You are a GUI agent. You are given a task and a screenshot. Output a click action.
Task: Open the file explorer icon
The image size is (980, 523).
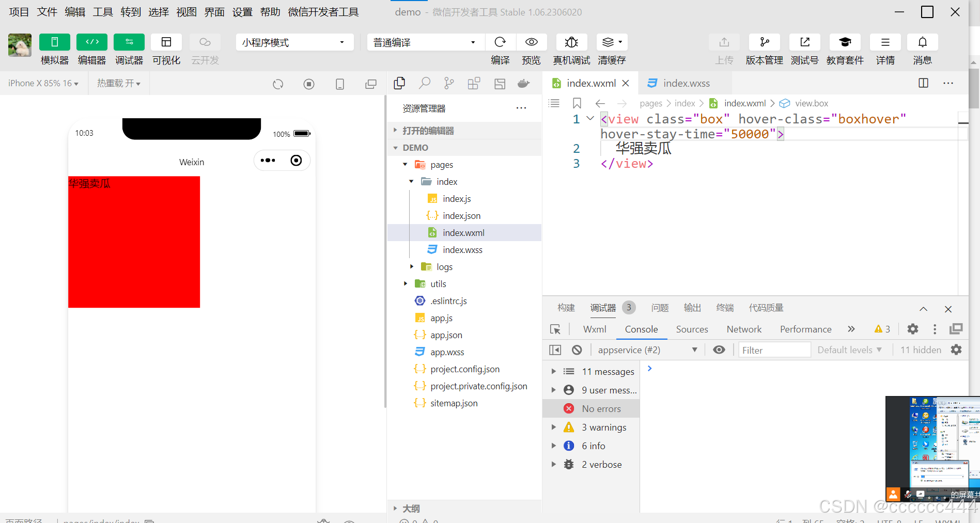pos(399,83)
